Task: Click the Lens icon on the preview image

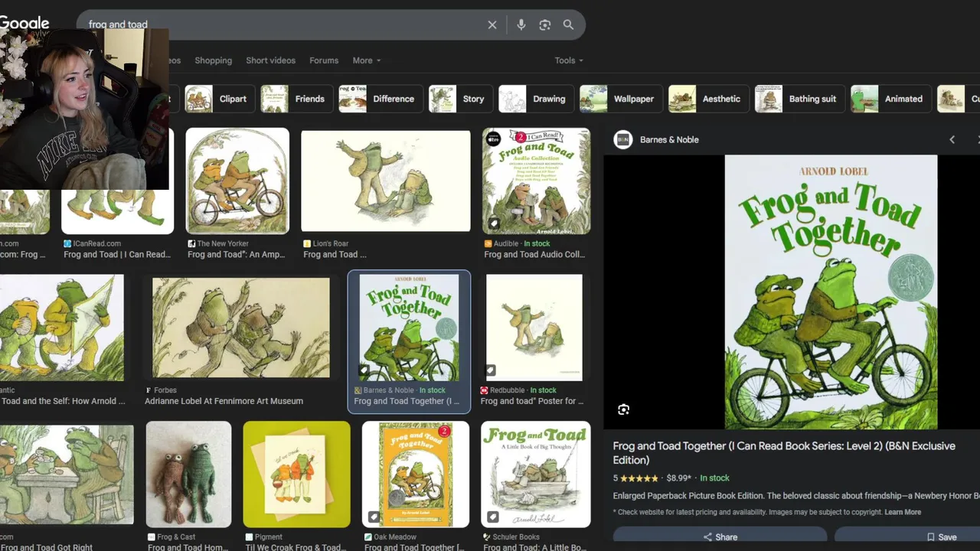Action: (x=623, y=409)
